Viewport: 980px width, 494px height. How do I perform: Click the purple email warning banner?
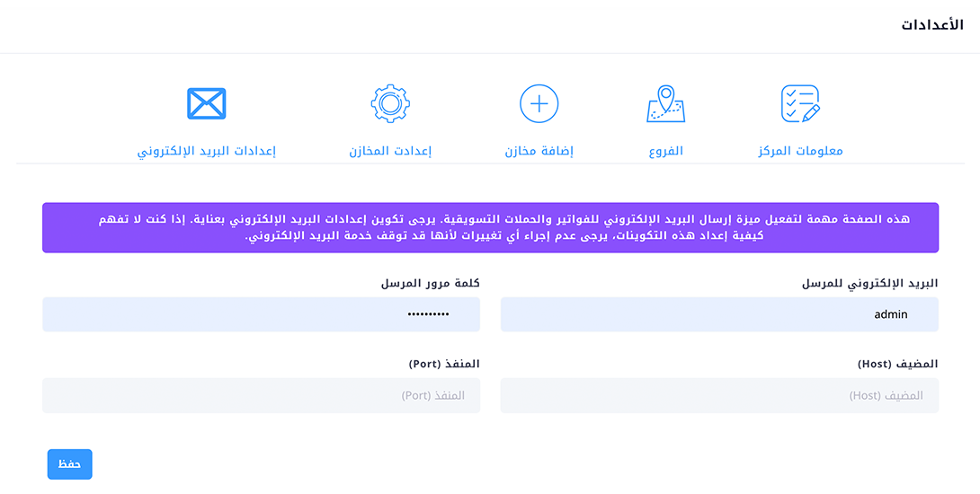(490, 227)
